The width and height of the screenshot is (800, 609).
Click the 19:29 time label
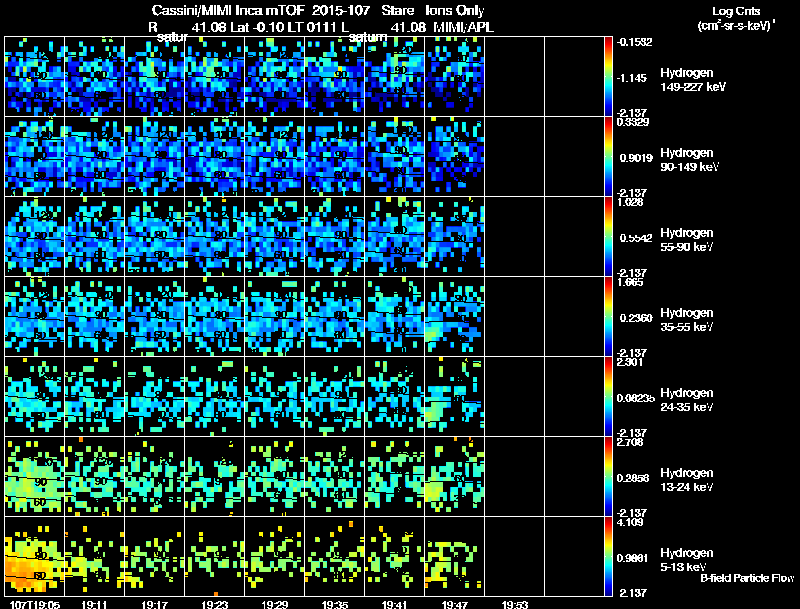coord(274,604)
